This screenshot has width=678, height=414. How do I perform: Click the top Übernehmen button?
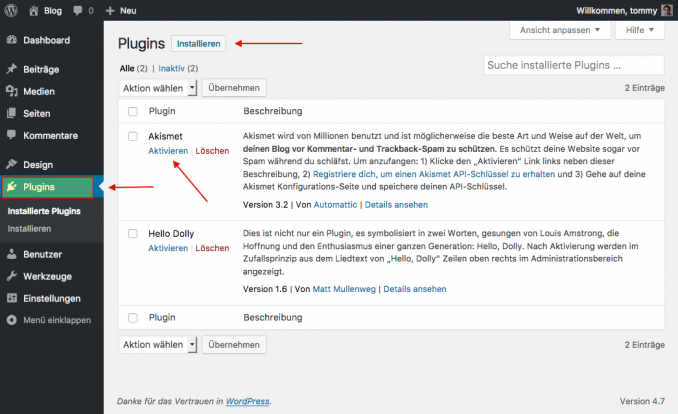234,88
